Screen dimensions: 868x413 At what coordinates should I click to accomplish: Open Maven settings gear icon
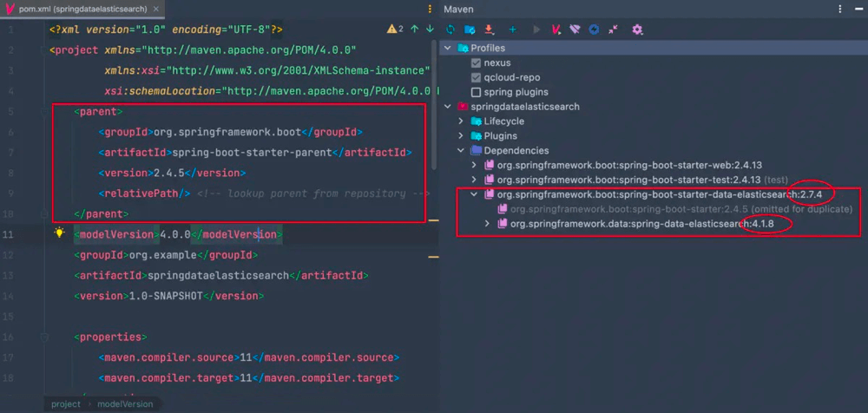(x=637, y=29)
